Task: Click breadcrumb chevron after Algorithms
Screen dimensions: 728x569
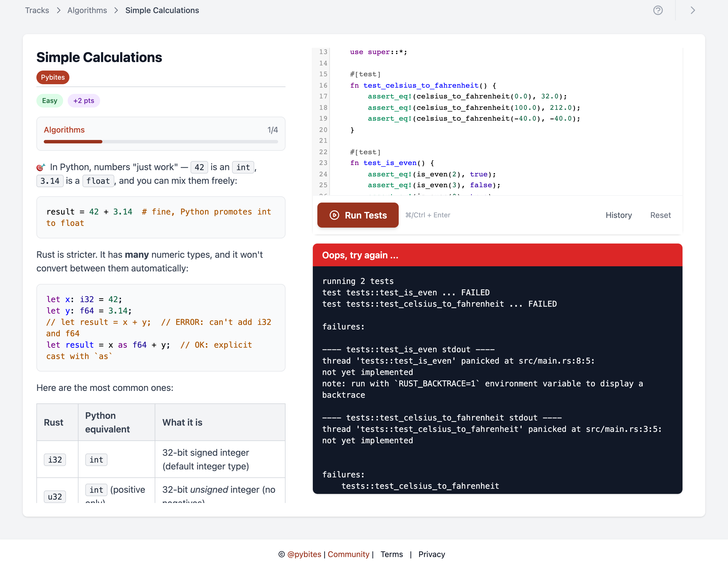Action: [116, 10]
